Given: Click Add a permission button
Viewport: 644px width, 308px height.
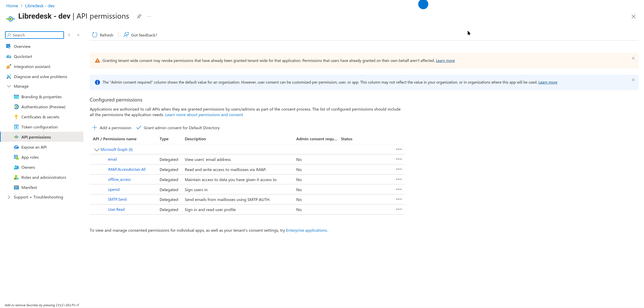Looking at the screenshot, I should point(112,128).
